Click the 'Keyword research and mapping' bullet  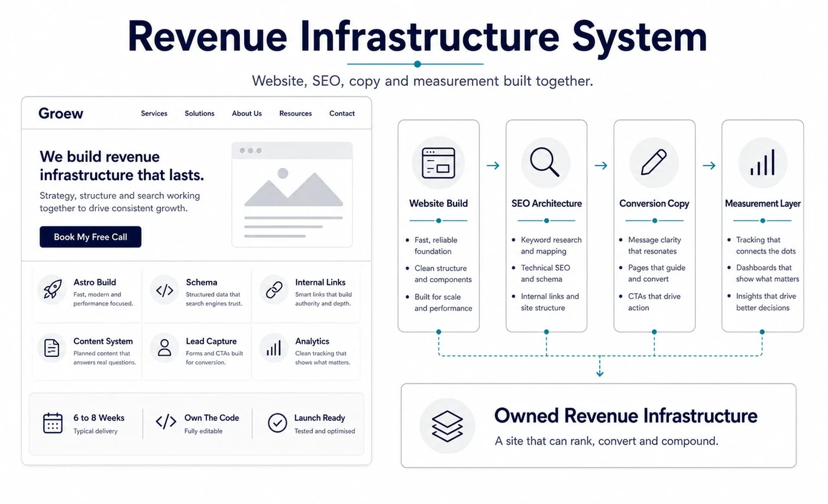551,245
